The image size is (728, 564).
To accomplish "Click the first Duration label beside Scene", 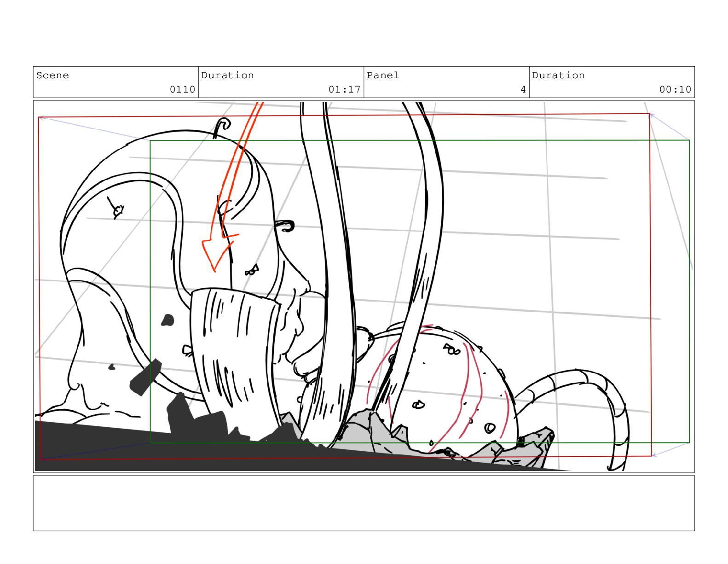I will [227, 75].
